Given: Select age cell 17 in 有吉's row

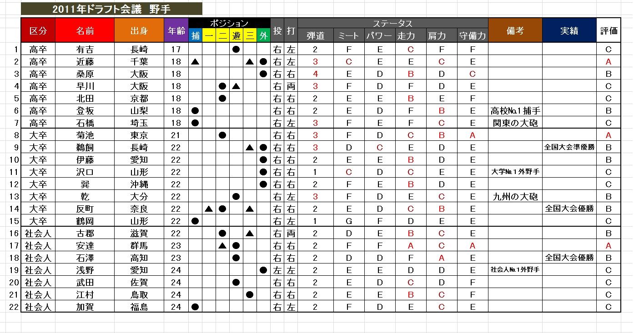Looking at the screenshot, I should tap(176, 50).
